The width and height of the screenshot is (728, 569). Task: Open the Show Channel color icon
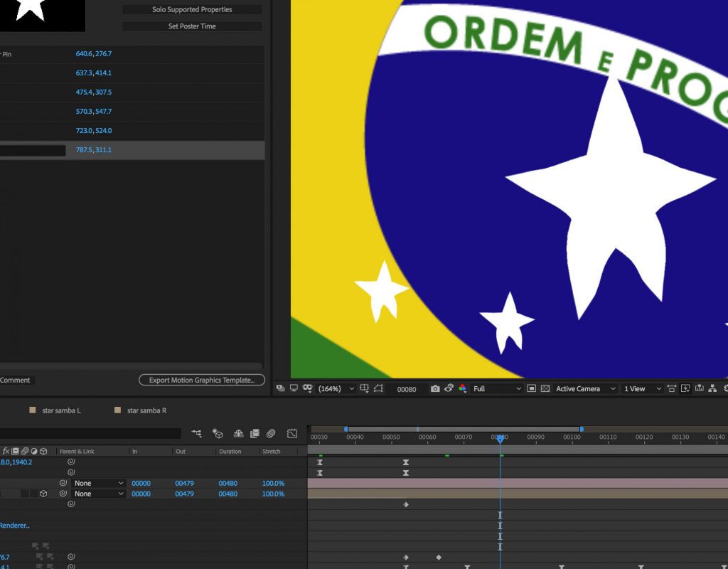click(462, 388)
